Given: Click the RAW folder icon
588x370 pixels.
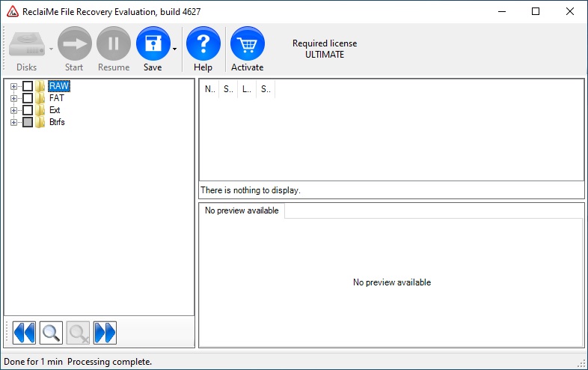Looking at the screenshot, I should [x=40, y=86].
